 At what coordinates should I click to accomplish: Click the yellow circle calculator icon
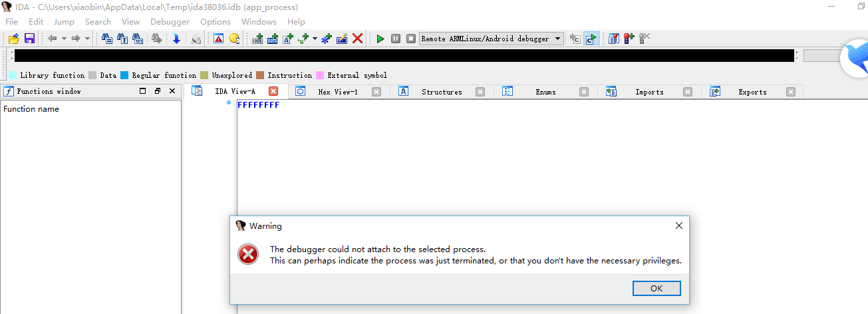click(234, 39)
